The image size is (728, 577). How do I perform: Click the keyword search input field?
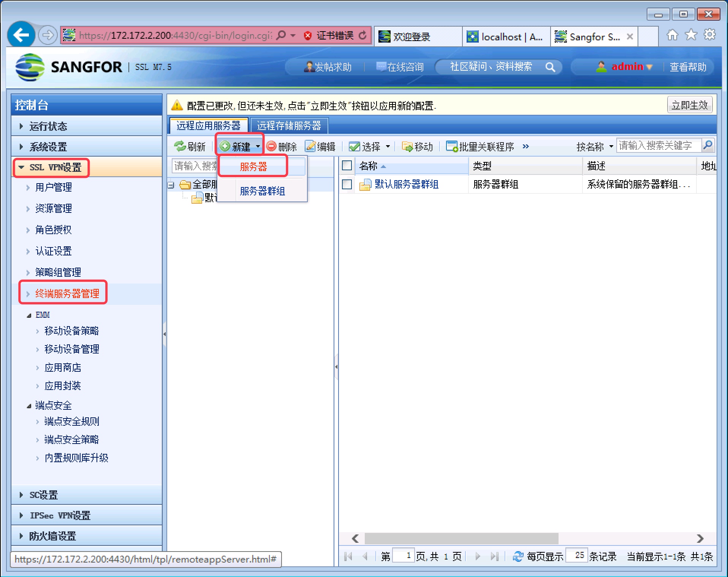click(659, 145)
